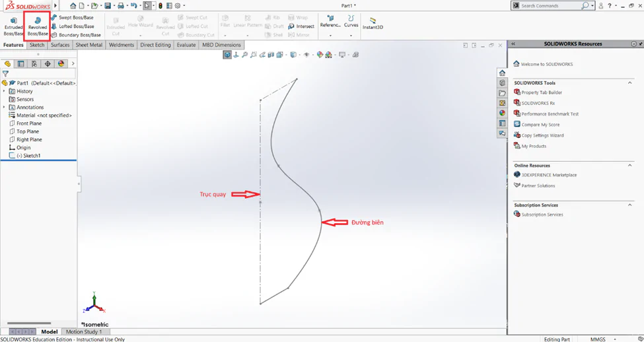The image size is (644, 342).
Task: Open the Evaluate tab
Action: click(186, 45)
